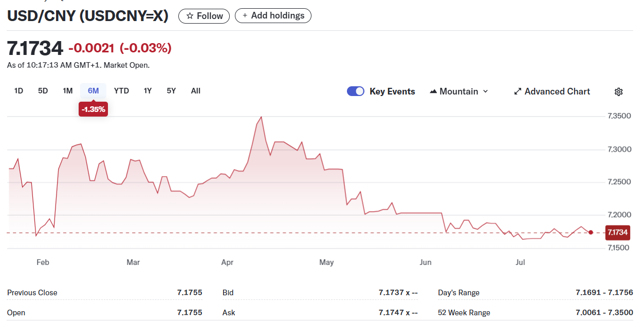The width and height of the screenshot is (644, 323).
Task: Toggle the Key Events switch
Action: tap(356, 91)
